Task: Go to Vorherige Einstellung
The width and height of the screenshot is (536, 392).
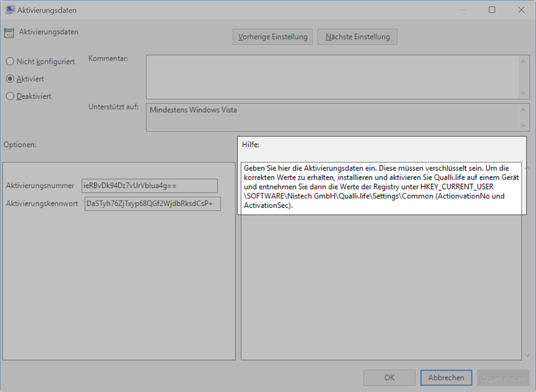Action: coord(273,37)
